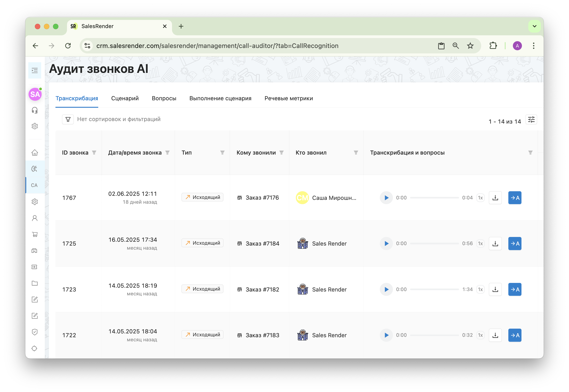Screen dimensions: 569x392
Task: Open the headset icon in sidebar
Action: (35, 110)
